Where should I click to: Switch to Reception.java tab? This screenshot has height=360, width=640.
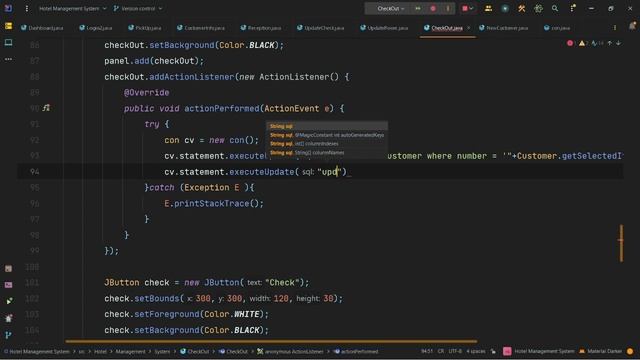(261, 28)
